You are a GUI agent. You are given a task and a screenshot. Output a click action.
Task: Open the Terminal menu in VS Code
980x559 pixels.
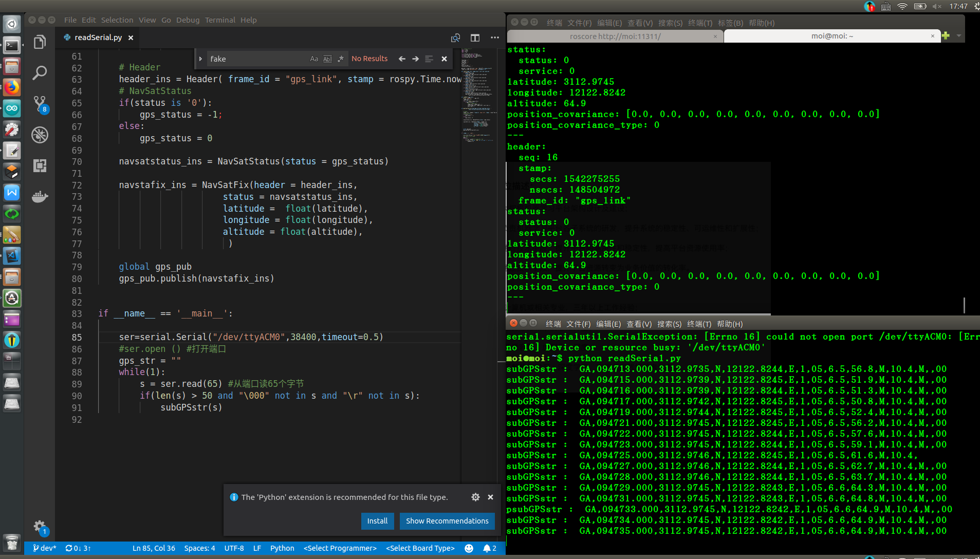(x=220, y=20)
